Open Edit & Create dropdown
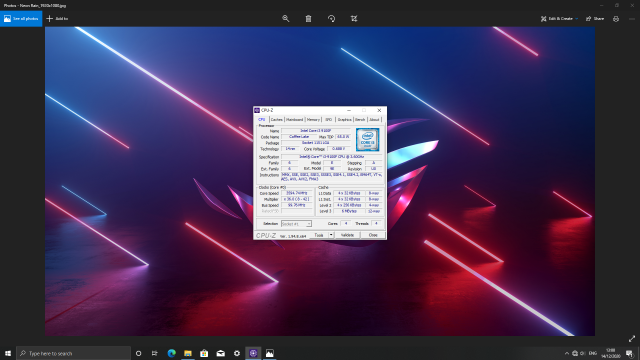This screenshot has width=640, height=360. pyautogui.click(x=559, y=19)
